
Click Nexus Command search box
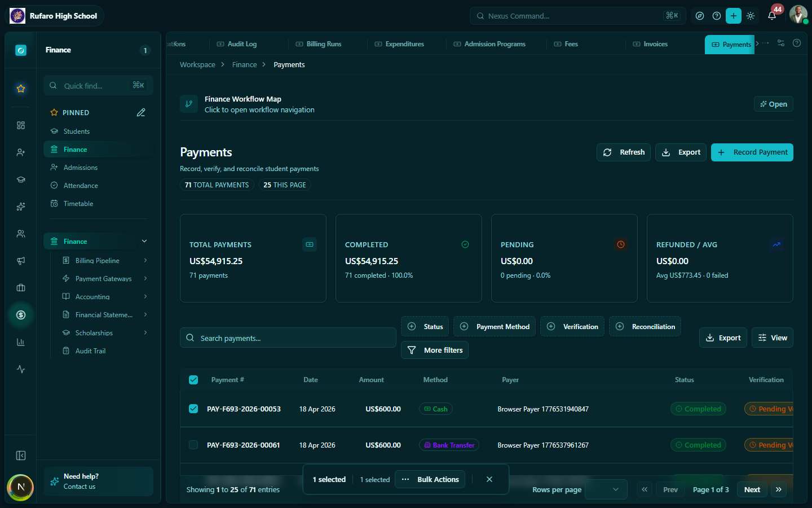[578, 16]
